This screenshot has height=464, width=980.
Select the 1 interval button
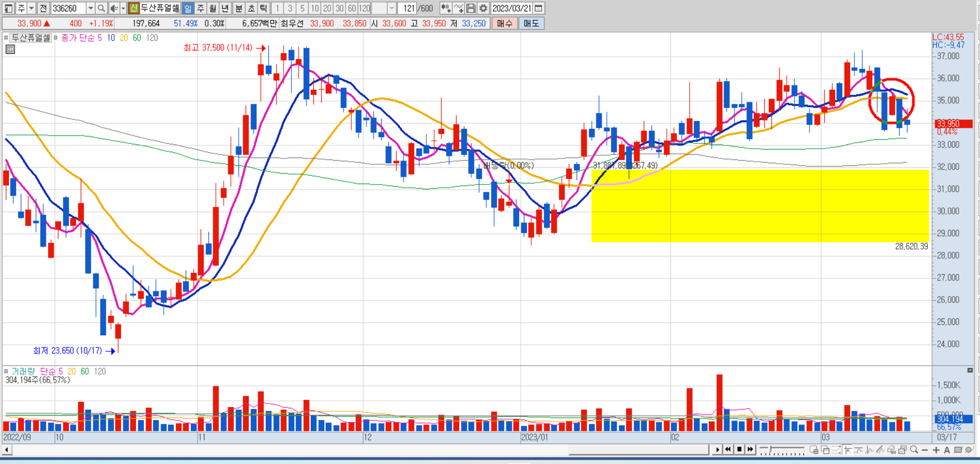(x=277, y=8)
